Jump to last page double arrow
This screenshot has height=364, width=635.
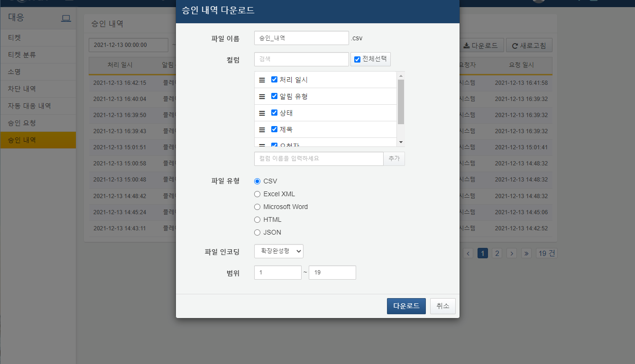click(x=526, y=253)
